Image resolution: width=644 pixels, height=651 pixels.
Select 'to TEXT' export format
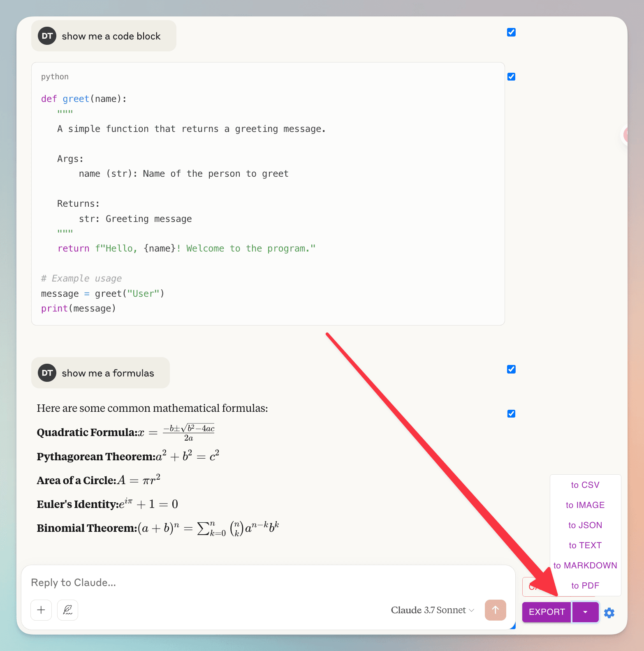pyautogui.click(x=585, y=545)
